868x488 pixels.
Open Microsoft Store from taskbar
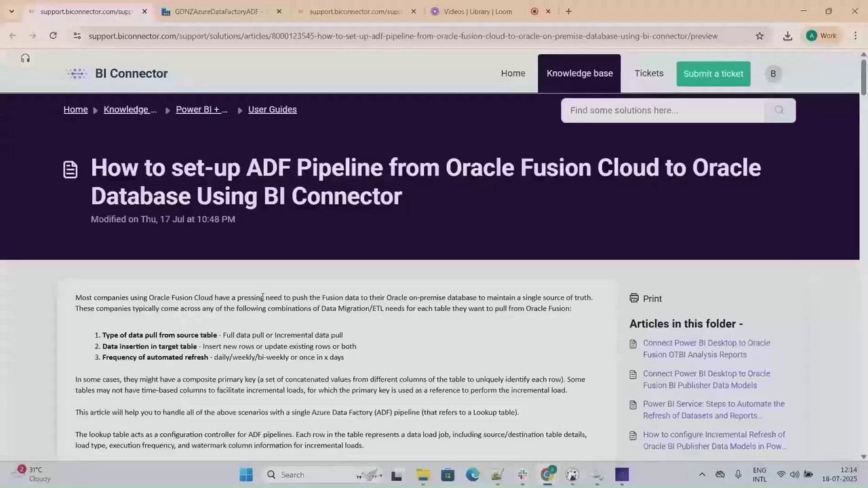pos(448,474)
